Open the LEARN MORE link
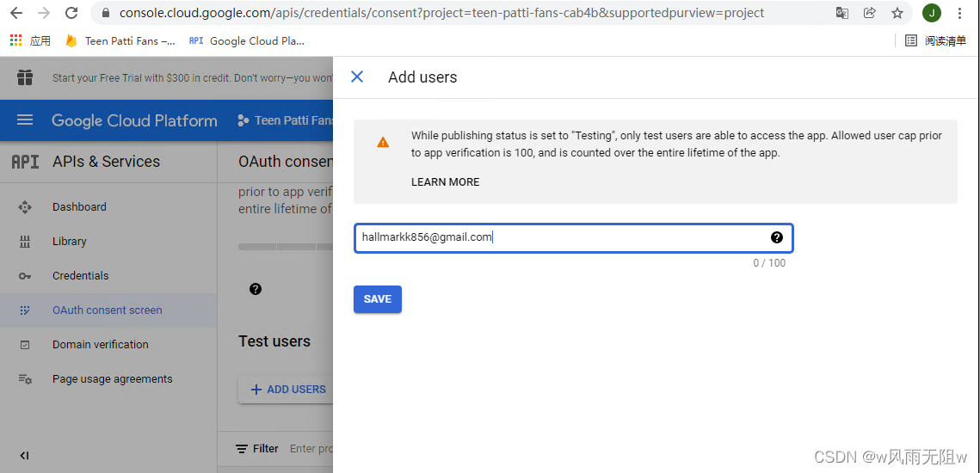The width and height of the screenshot is (980, 473). [445, 181]
